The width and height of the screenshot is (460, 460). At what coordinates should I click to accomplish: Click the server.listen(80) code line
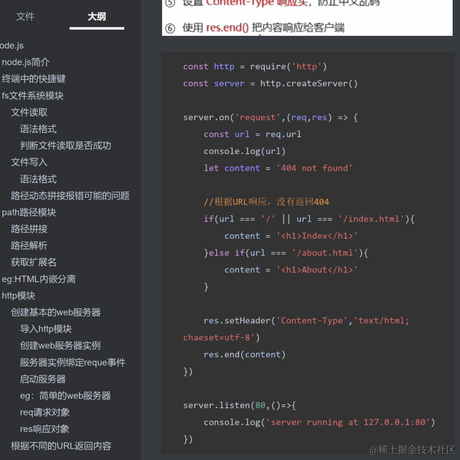[239, 405]
